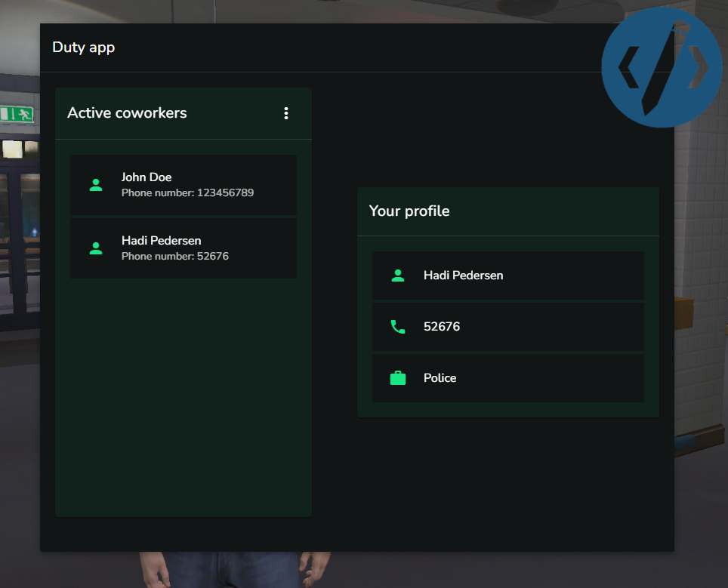The width and height of the screenshot is (728, 588).
Task: Click the blue code logo in the corner
Action: click(662, 67)
